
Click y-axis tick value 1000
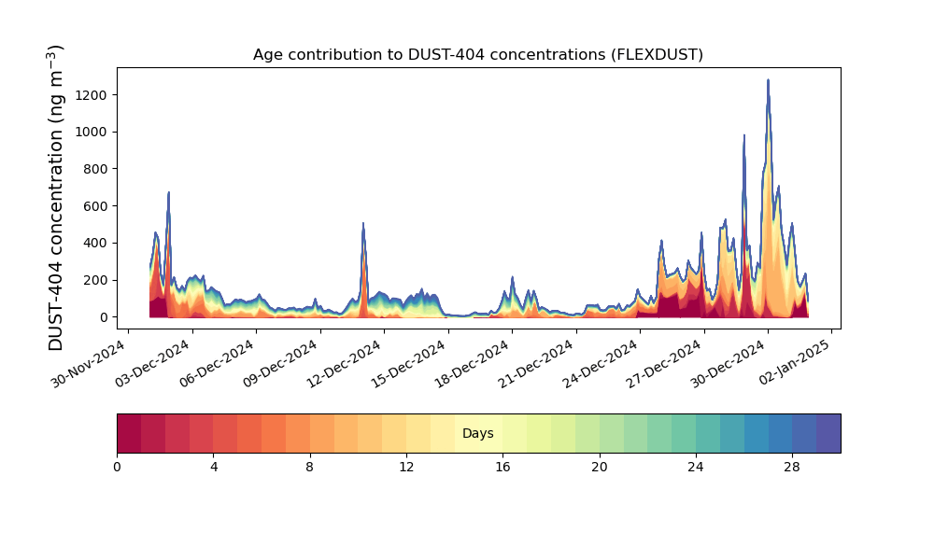click(92, 133)
